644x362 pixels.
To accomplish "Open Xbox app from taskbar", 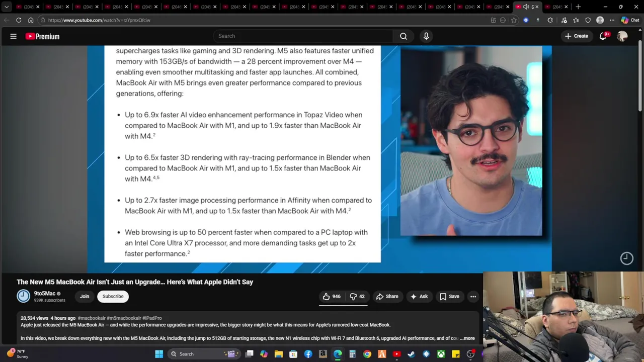I will pos(441,354).
